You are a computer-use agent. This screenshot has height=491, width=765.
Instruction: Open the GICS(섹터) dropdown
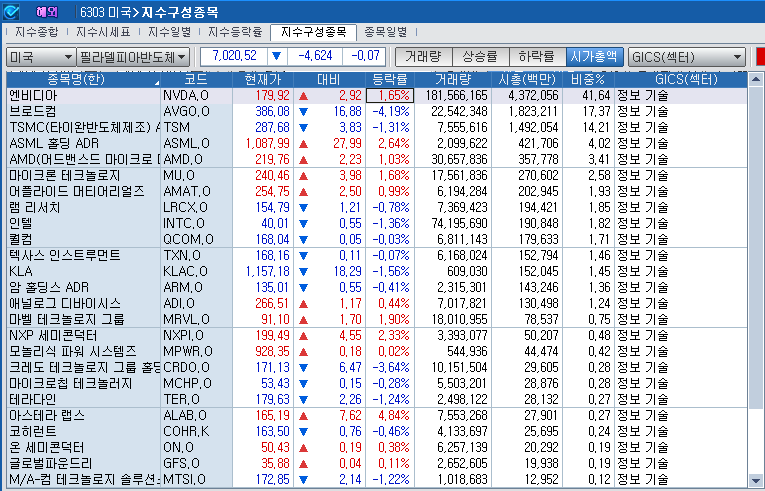click(x=686, y=57)
